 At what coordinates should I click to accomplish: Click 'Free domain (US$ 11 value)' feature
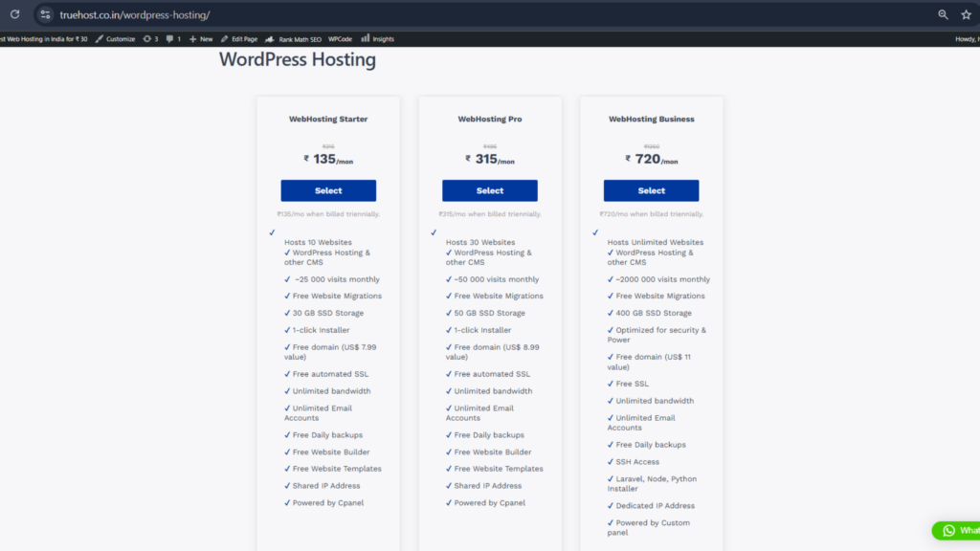649,362
